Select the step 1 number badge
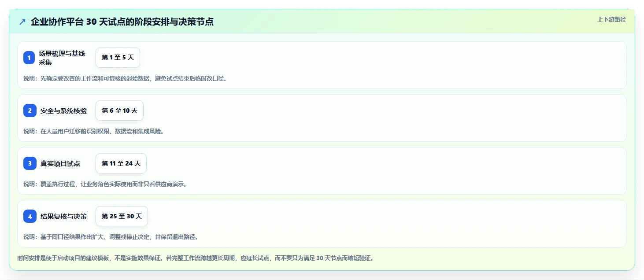The image size is (644, 280). click(29, 58)
